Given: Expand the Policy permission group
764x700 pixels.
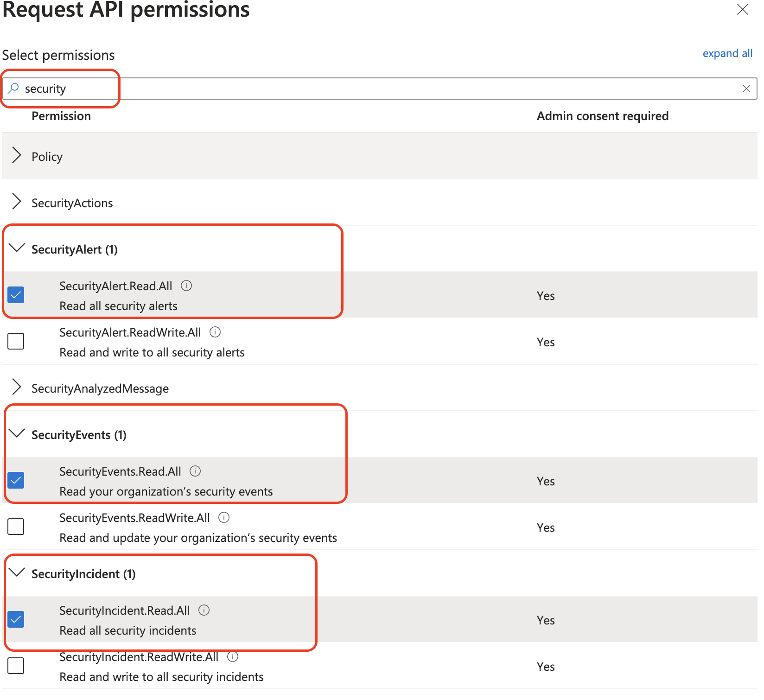Looking at the screenshot, I should 17,156.
